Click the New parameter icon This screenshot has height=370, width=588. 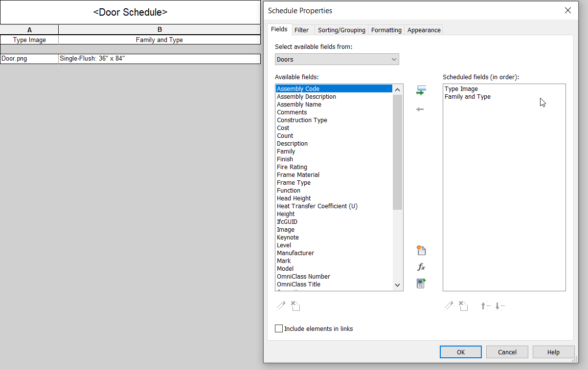click(421, 251)
